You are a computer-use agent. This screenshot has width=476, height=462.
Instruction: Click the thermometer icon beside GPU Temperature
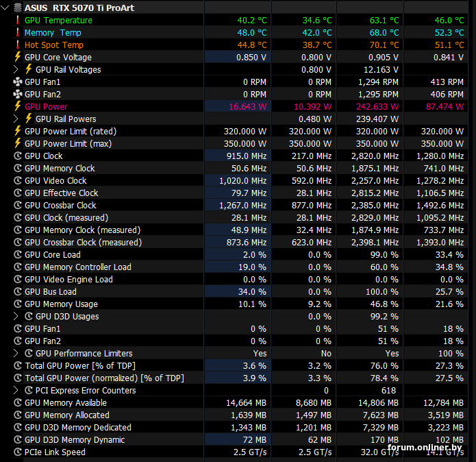click(18, 20)
